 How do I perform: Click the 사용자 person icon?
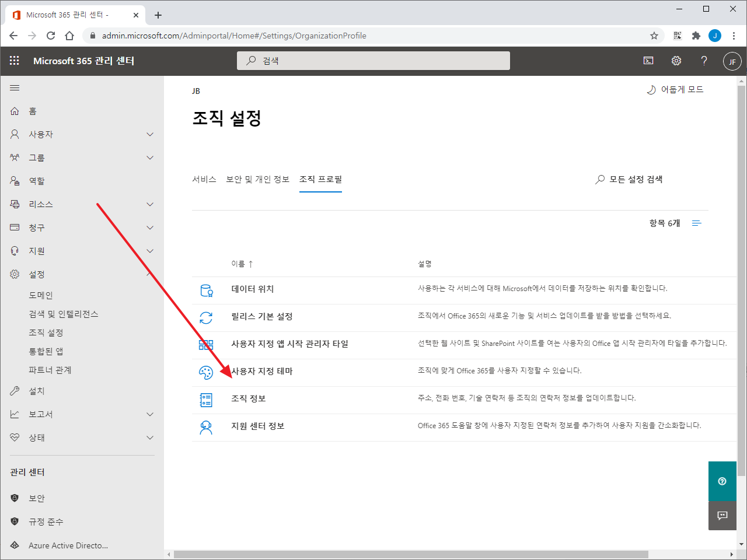click(15, 134)
